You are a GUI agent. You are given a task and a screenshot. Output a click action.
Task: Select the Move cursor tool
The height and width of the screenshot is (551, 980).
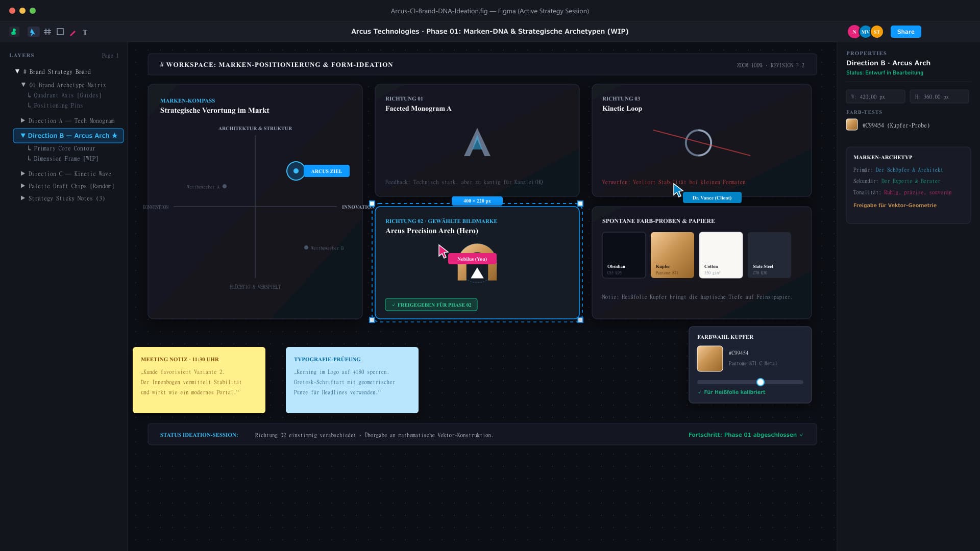tap(33, 32)
